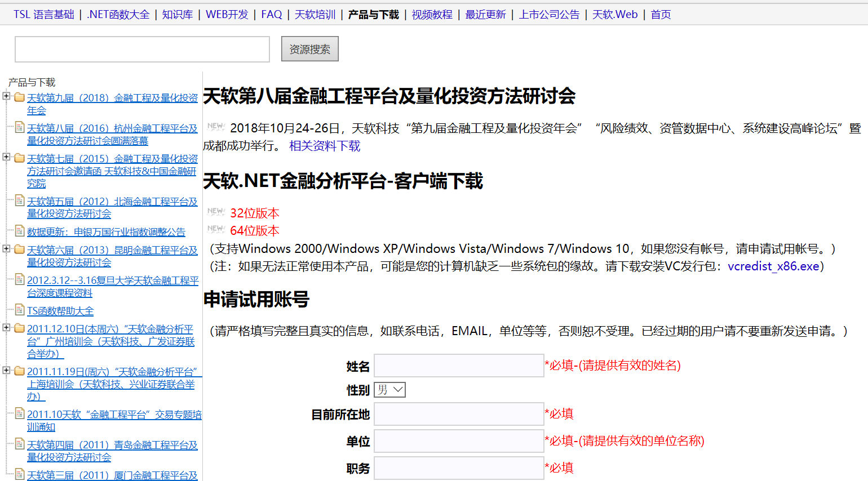This screenshot has width=868, height=481.
Task: Open 上市公司公告 from the top navigation
Action: click(x=550, y=15)
